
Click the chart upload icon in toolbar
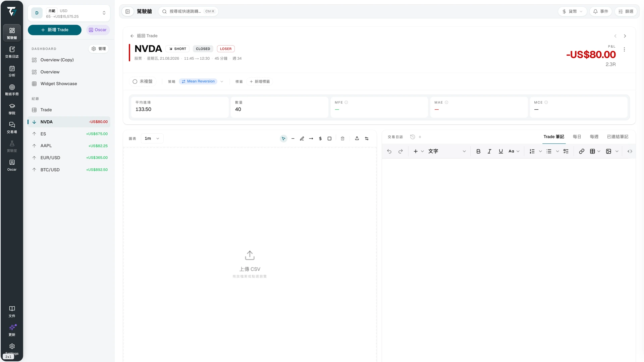tap(357, 138)
